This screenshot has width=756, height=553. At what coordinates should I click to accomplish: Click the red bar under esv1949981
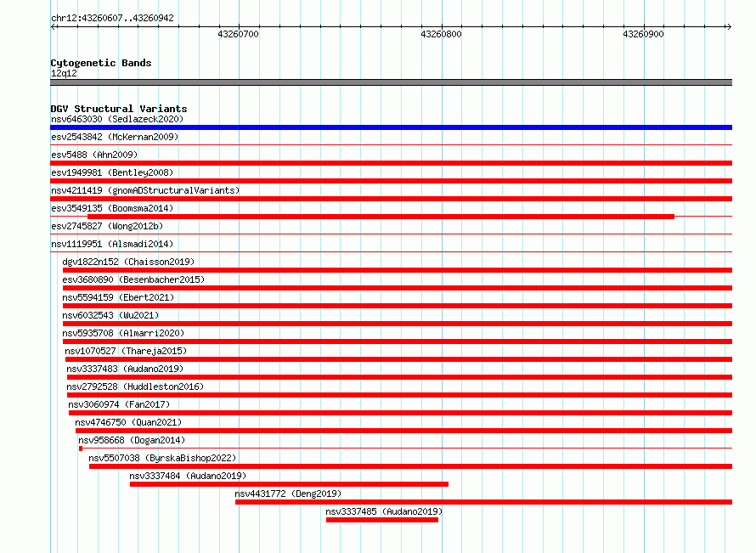(x=391, y=181)
